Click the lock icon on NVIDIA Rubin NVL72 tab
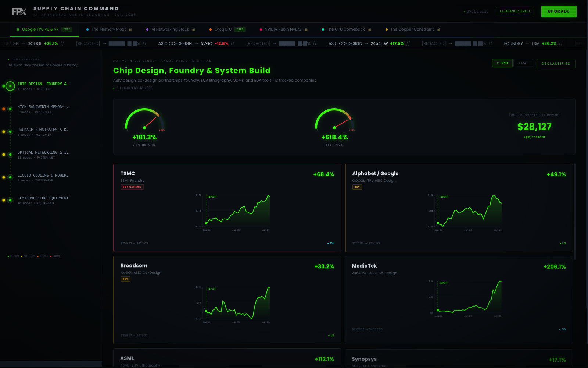Viewport: 588px width, 368px height. (306, 29)
